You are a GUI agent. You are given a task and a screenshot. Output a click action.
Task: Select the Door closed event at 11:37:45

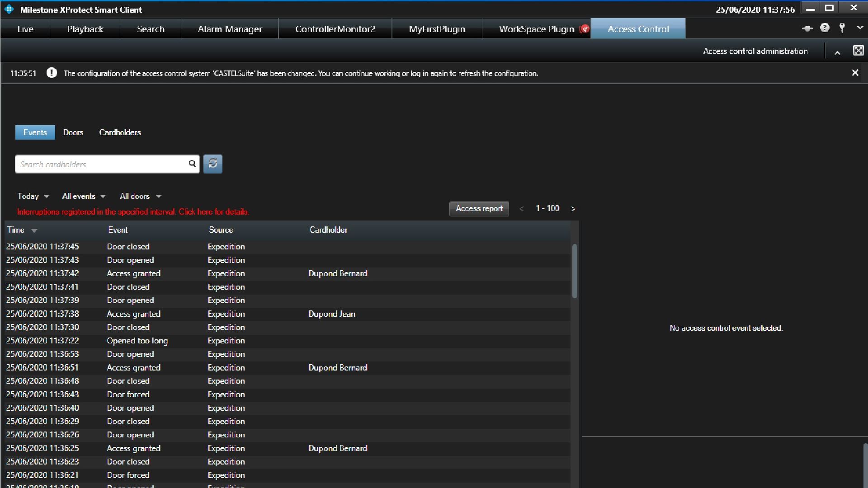click(x=288, y=247)
